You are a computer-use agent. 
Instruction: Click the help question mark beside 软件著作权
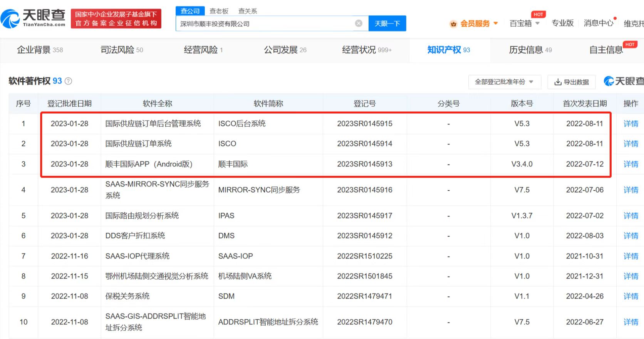[x=68, y=81]
